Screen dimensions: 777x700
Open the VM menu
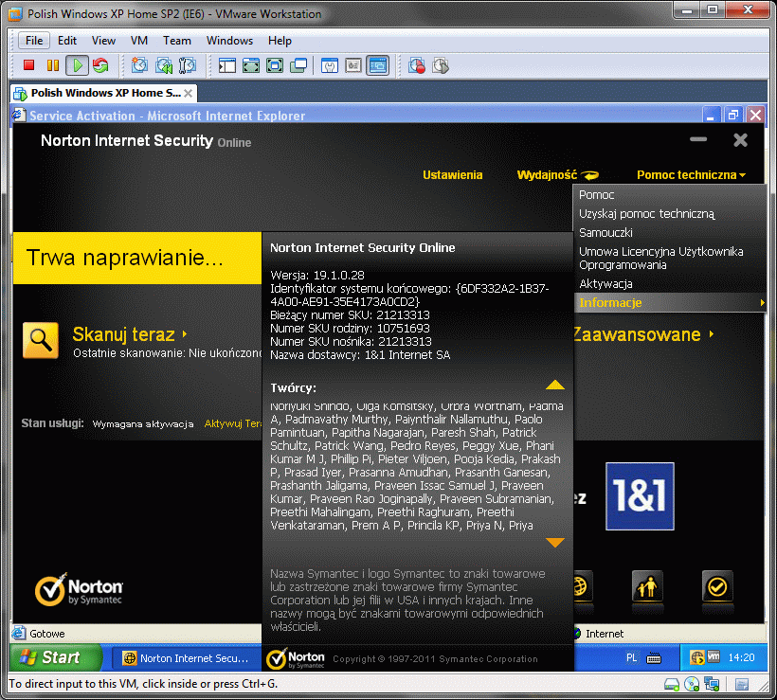tap(139, 41)
